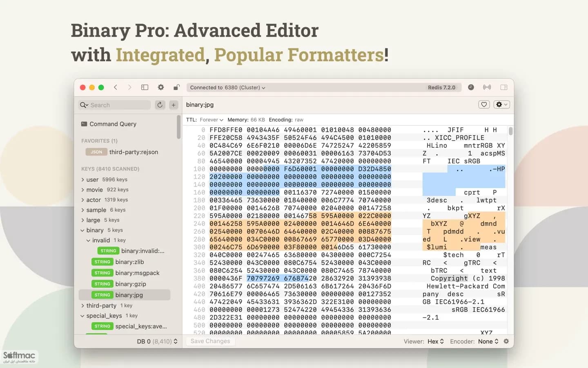Select the binary:zlib key
Image resolution: width=588 pixels, height=368 pixels.
(129, 262)
